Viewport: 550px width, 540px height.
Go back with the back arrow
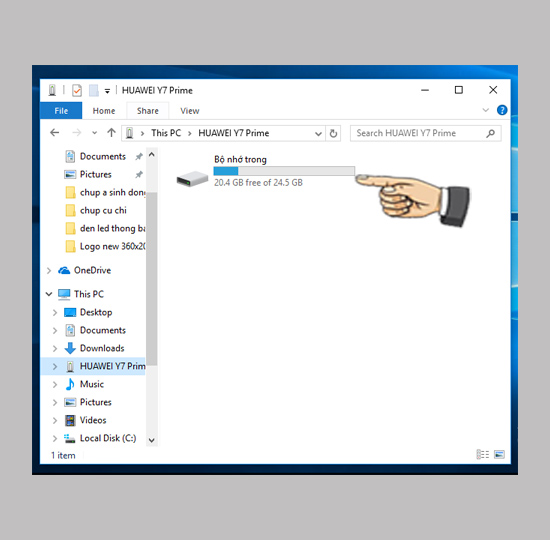55,133
